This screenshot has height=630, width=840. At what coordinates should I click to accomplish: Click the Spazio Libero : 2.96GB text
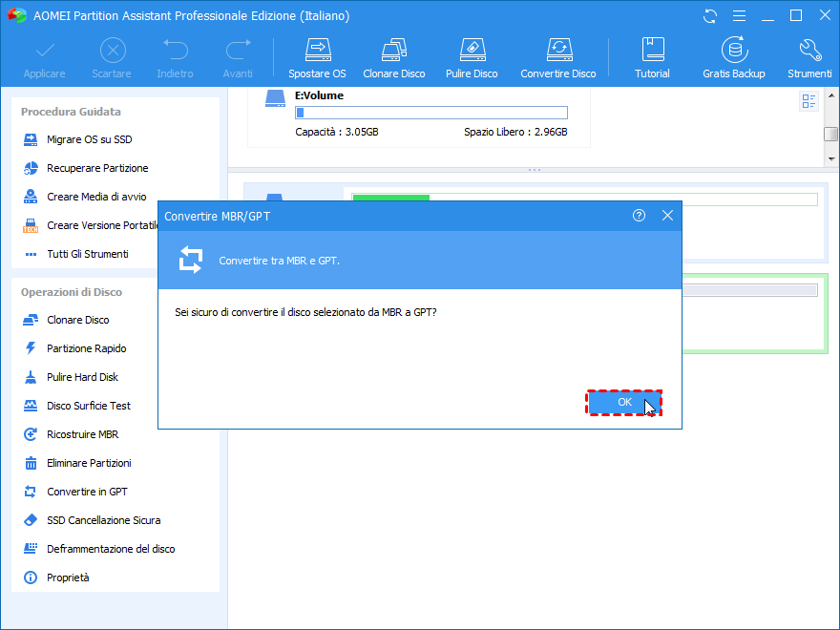click(x=515, y=132)
